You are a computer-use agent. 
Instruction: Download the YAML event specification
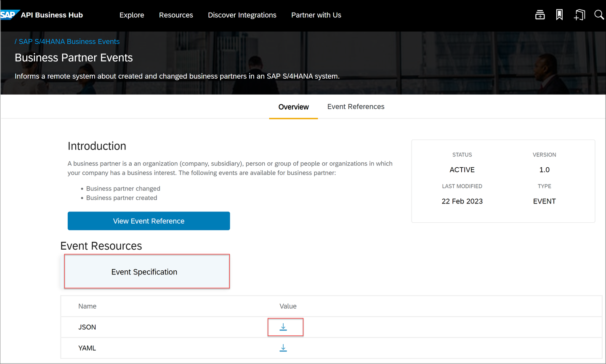click(283, 348)
